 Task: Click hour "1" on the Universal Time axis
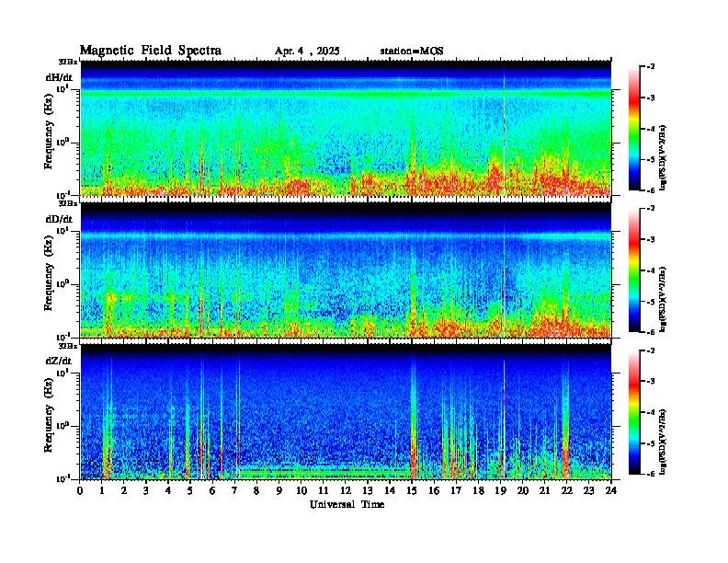click(x=102, y=490)
